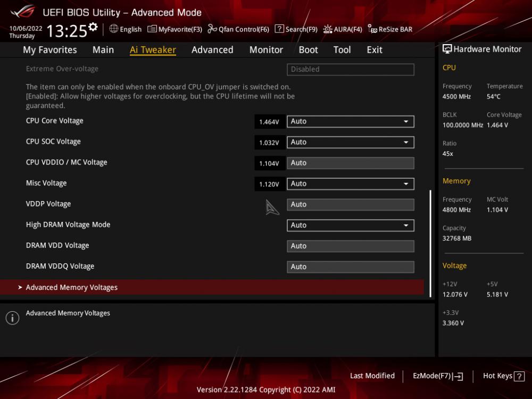Click Last Modified button
The width and height of the screenshot is (532, 399).
click(x=372, y=376)
